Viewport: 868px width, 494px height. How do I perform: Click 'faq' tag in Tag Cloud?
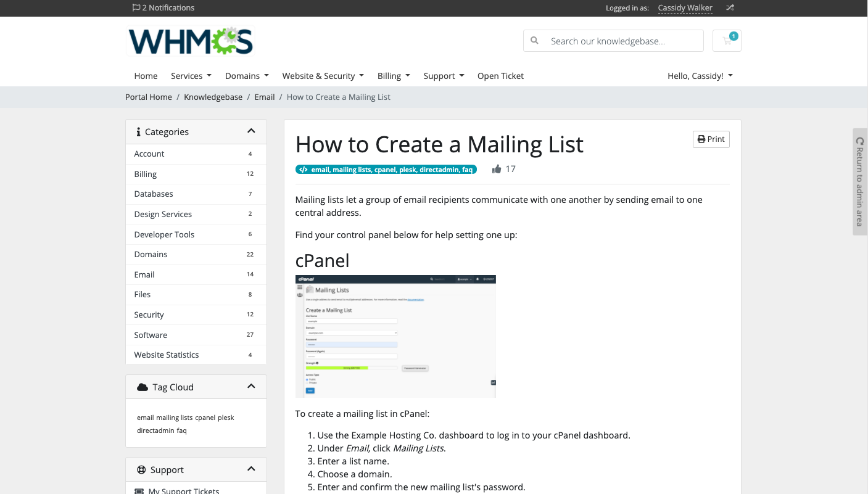181,430
